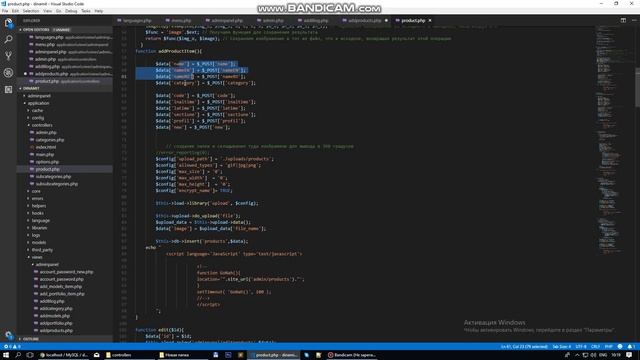Open the Tasks menu
The height and width of the screenshot is (360, 640).
(86, 11)
